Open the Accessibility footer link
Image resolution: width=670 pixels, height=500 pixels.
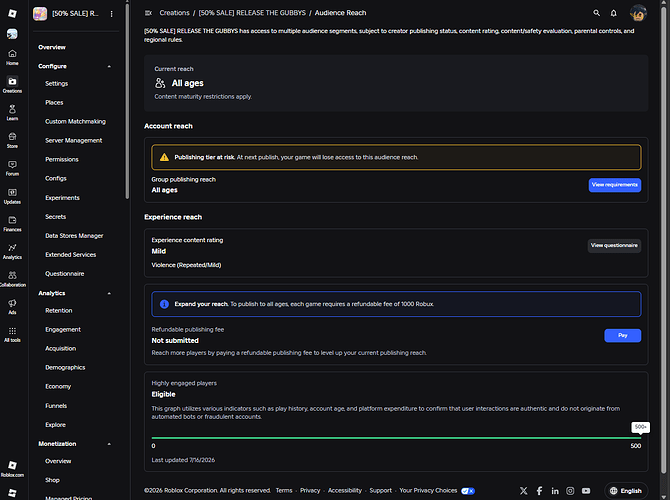pyautogui.click(x=344, y=491)
